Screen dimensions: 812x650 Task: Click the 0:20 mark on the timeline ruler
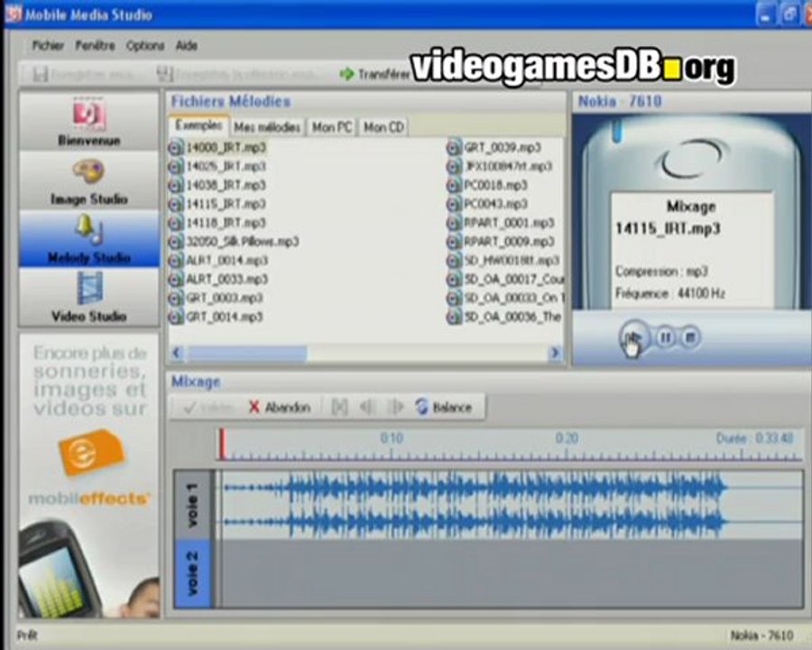[567, 439]
